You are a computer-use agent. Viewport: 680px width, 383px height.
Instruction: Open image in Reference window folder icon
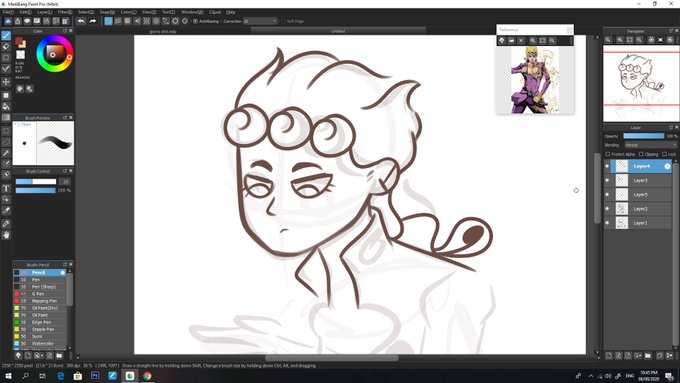click(511, 40)
